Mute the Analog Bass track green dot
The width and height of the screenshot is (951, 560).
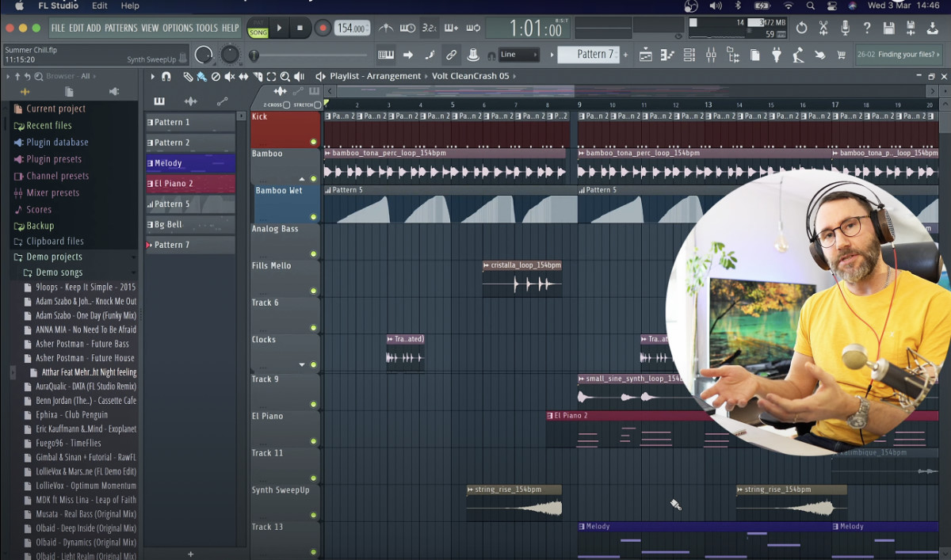tap(314, 254)
